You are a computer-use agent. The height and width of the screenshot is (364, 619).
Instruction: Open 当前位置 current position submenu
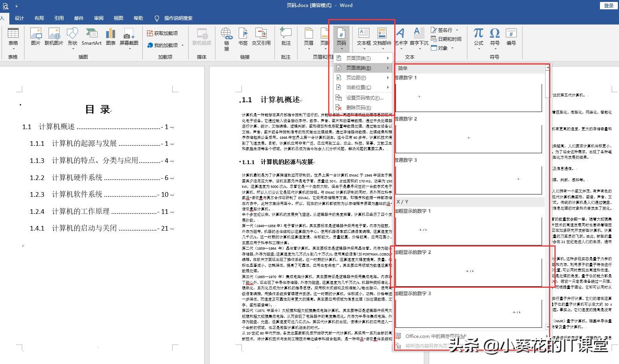click(363, 87)
